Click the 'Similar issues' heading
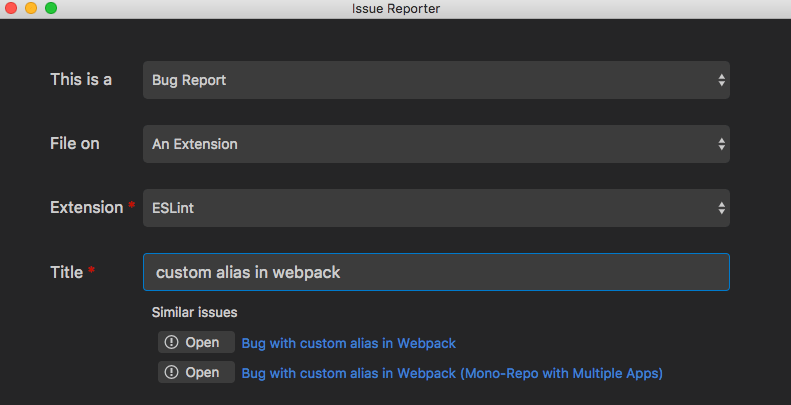This screenshot has height=405, width=791. [x=194, y=312]
